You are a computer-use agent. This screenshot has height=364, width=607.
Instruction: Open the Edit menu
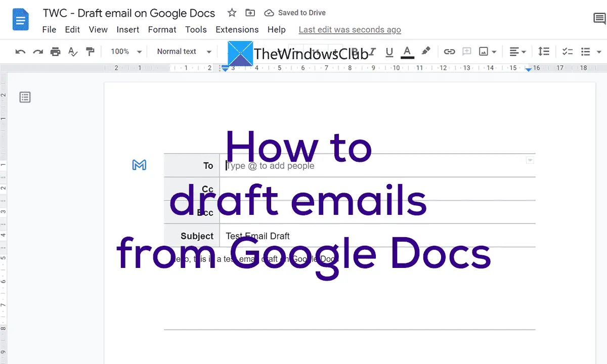72,30
